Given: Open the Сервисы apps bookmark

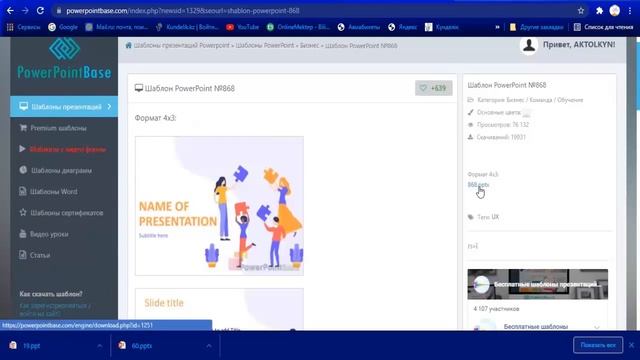Looking at the screenshot, I should [24, 27].
